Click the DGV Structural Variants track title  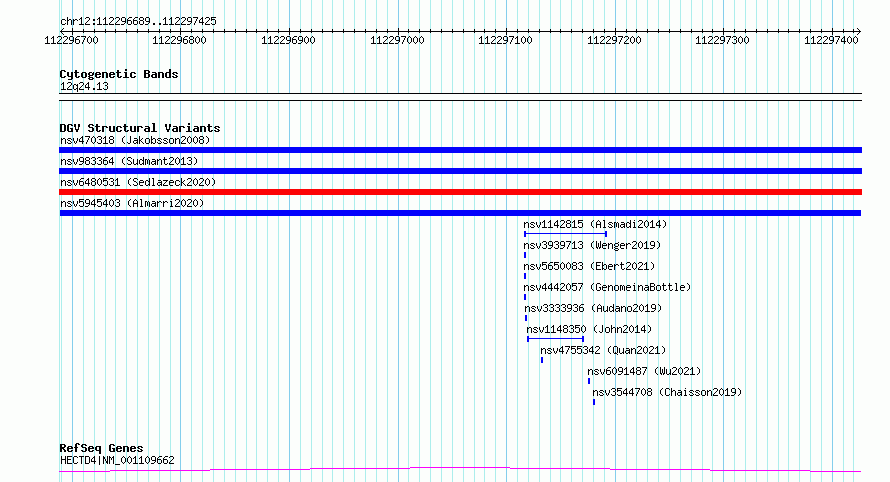point(140,128)
